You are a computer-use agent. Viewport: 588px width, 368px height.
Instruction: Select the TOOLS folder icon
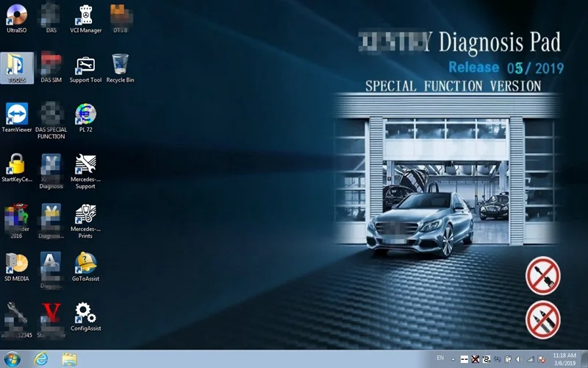tap(16, 65)
